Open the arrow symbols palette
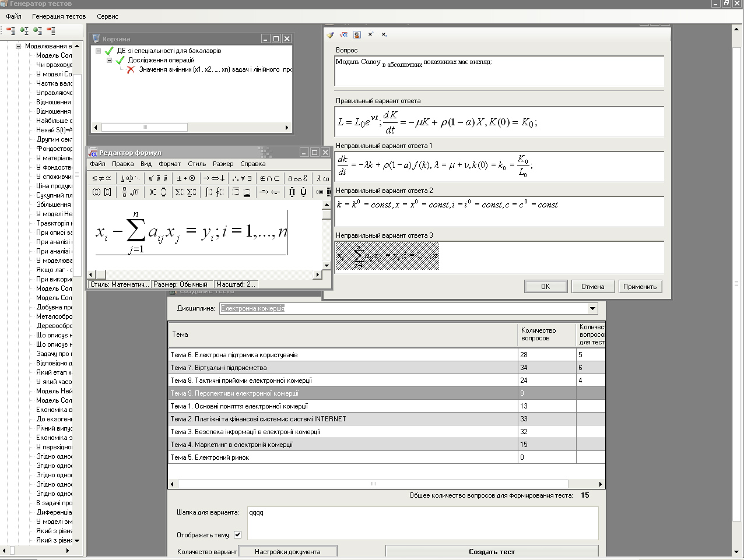Viewport: 744px width, 560px height. [x=214, y=178]
